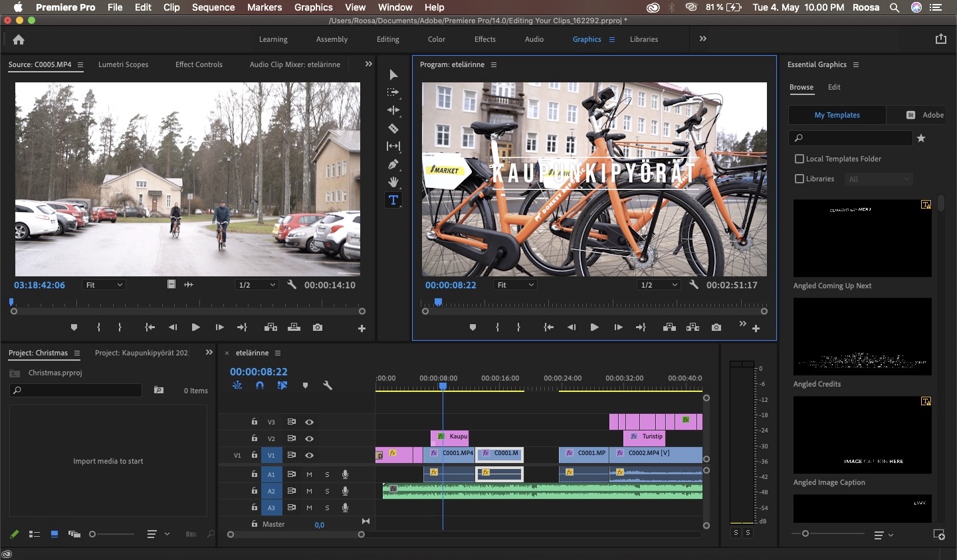The height and width of the screenshot is (560, 957).
Task: Toggle Linked Selection in timeline
Action: pyautogui.click(x=282, y=385)
